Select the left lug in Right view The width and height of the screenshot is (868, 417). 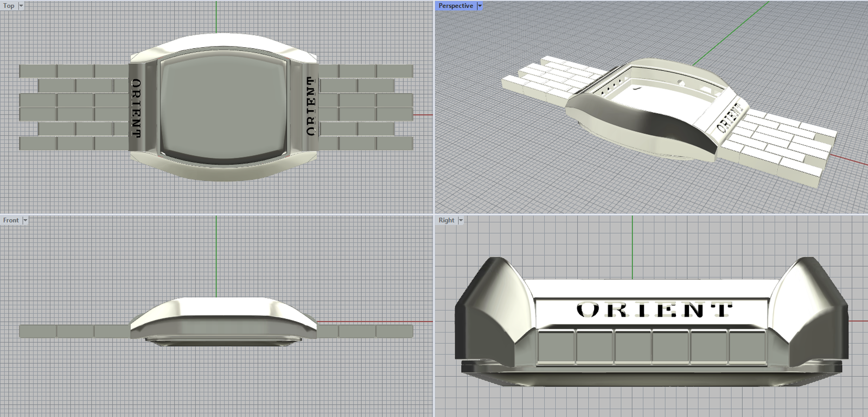click(491, 309)
